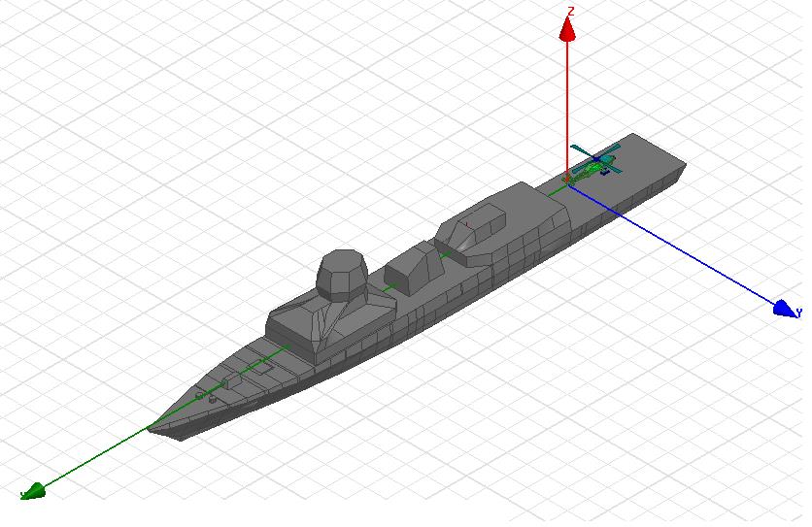Screen dimensions: 812x527
Task: Click the Z axis label
Action: 571,11
